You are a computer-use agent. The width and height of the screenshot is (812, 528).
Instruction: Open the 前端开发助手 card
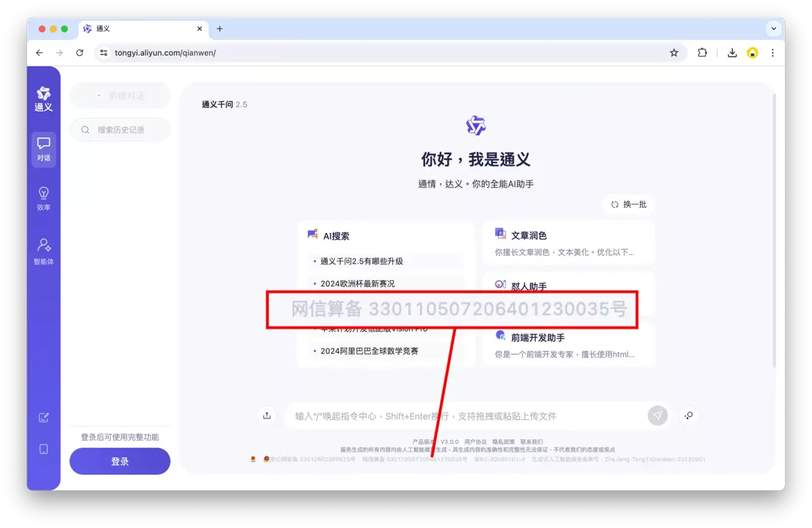[x=568, y=345]
